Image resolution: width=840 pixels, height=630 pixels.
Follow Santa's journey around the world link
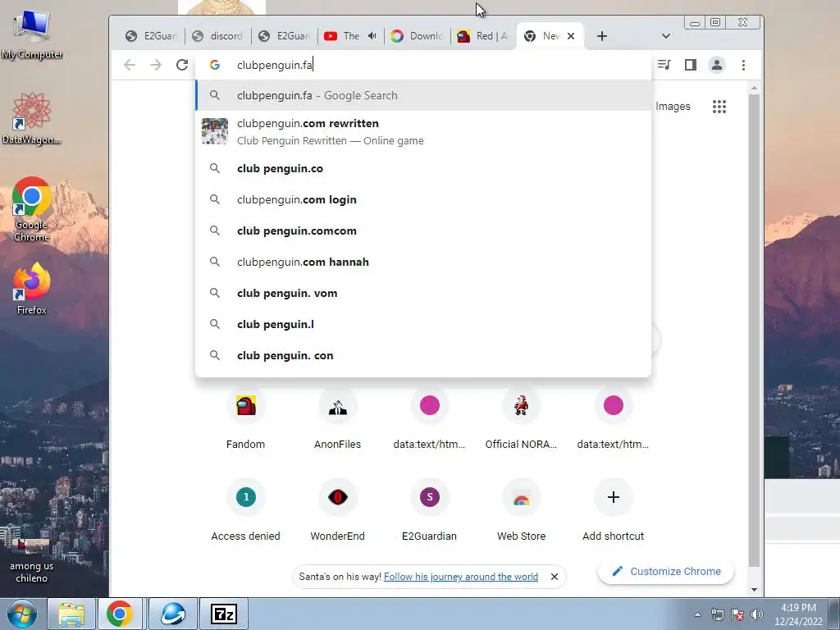461,577
